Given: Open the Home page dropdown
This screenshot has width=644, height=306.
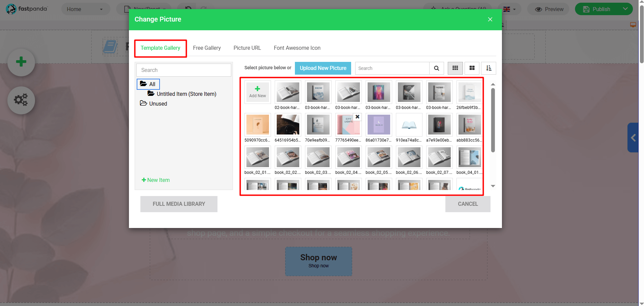Looking at the screenshot, I should click(x=86, y=9).
